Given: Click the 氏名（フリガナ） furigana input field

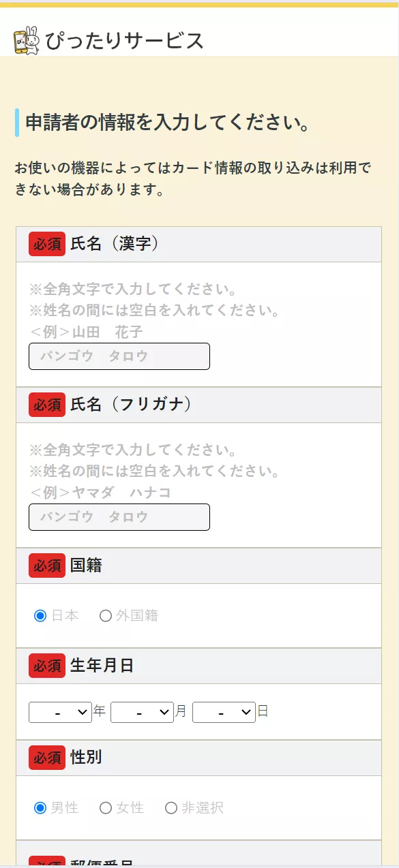Looking at the screenshot, I should tap(119, 516).
